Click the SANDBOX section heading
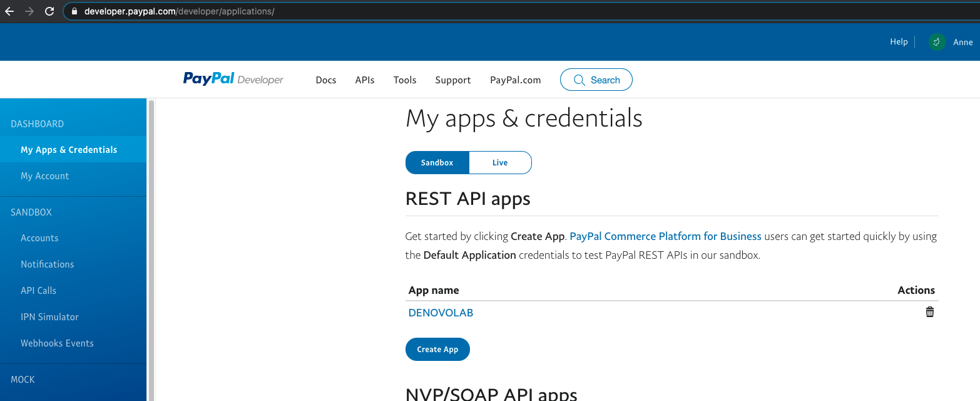Image resolution: width=980 pixels, height=401 pixels. (x=31, y=212)
